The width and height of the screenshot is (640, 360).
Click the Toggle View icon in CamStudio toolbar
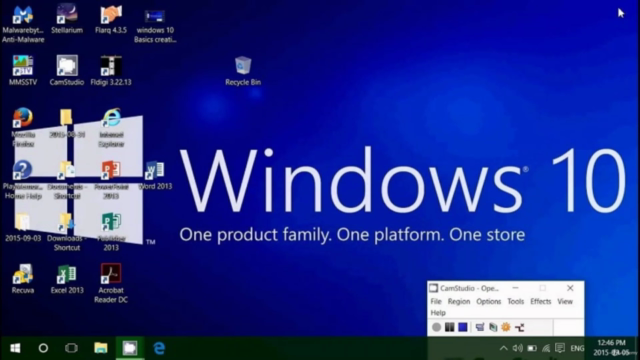tap(480, 327)
